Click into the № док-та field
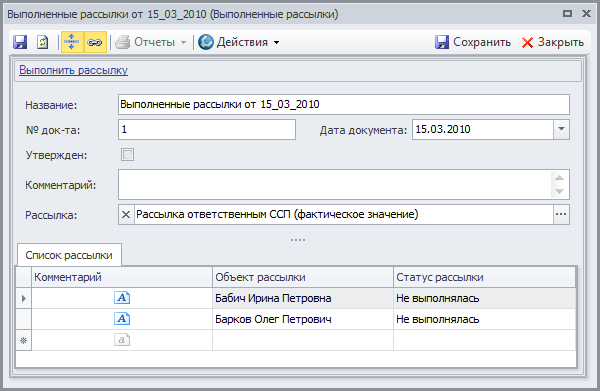600x391 pixels. (207, 130)
